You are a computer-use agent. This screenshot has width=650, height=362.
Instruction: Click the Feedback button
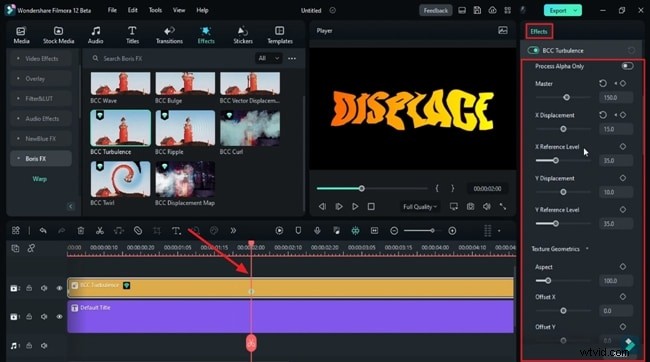point(435,10)
